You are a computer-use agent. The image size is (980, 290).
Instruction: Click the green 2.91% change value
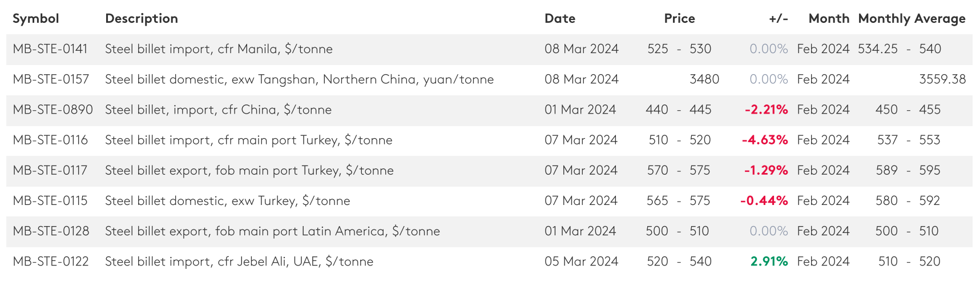[x=769, y=261]
